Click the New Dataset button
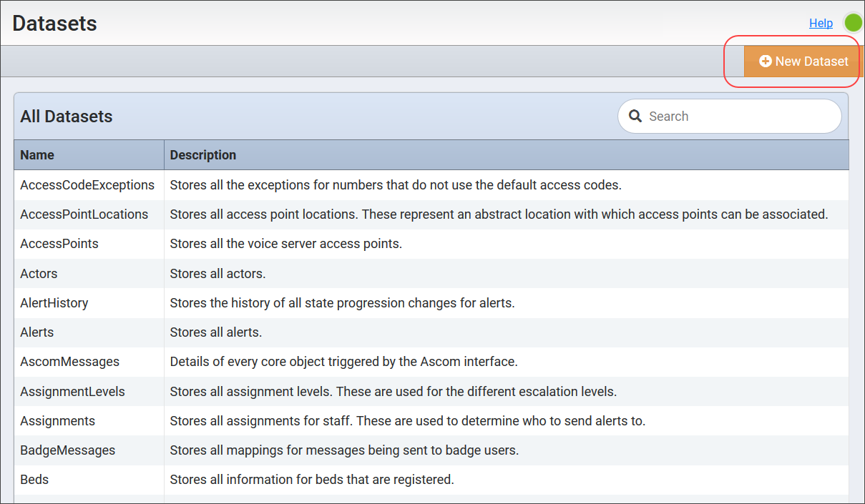The height and width of the screenshot is (504, 865). coord(801,61)
